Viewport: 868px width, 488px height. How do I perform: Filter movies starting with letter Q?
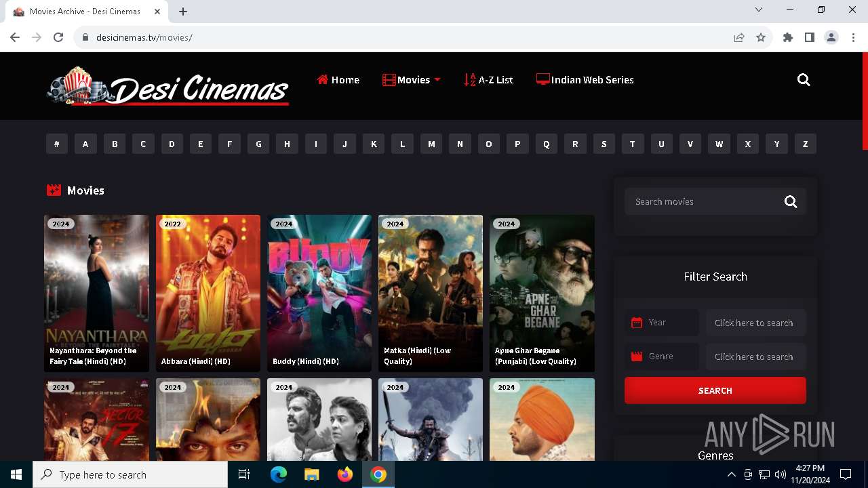tap(547, 144)
